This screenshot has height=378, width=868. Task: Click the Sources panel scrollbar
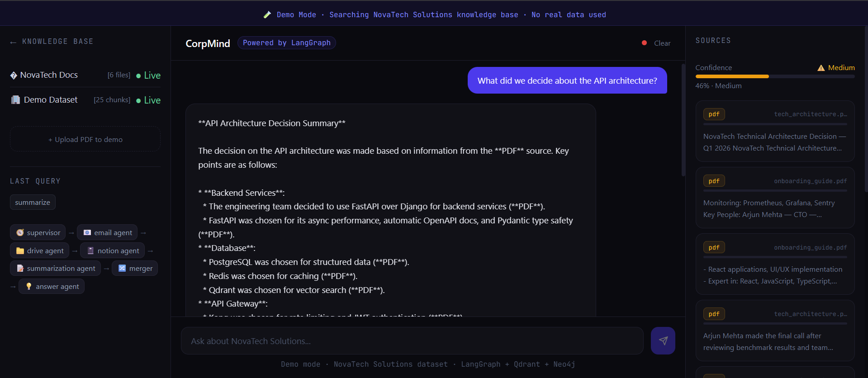866,109
